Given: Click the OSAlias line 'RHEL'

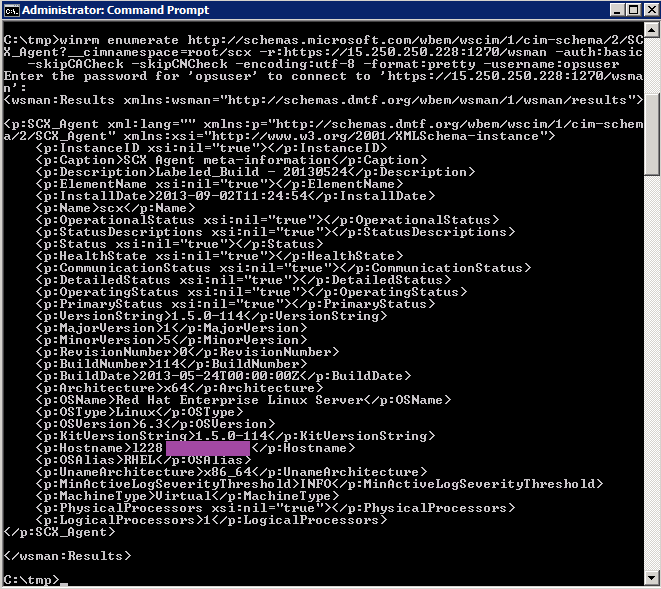Looking at the screenshot, I should tap(143, 460).
